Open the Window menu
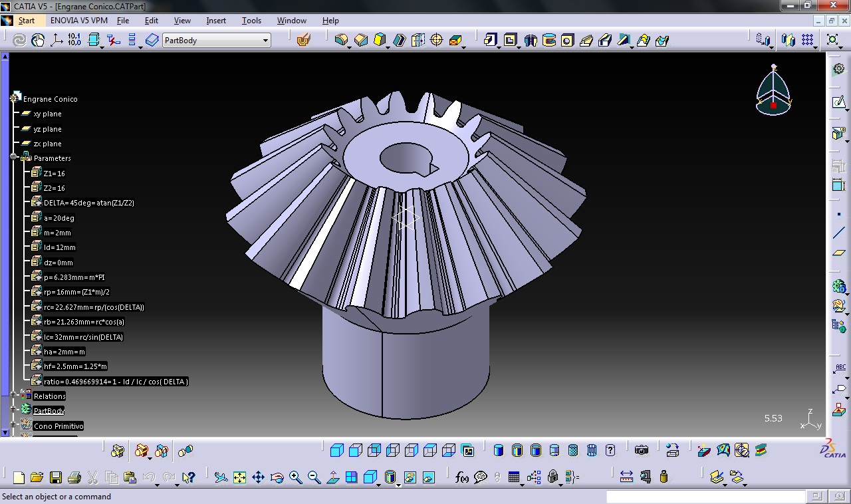 (x=292, y=21)
